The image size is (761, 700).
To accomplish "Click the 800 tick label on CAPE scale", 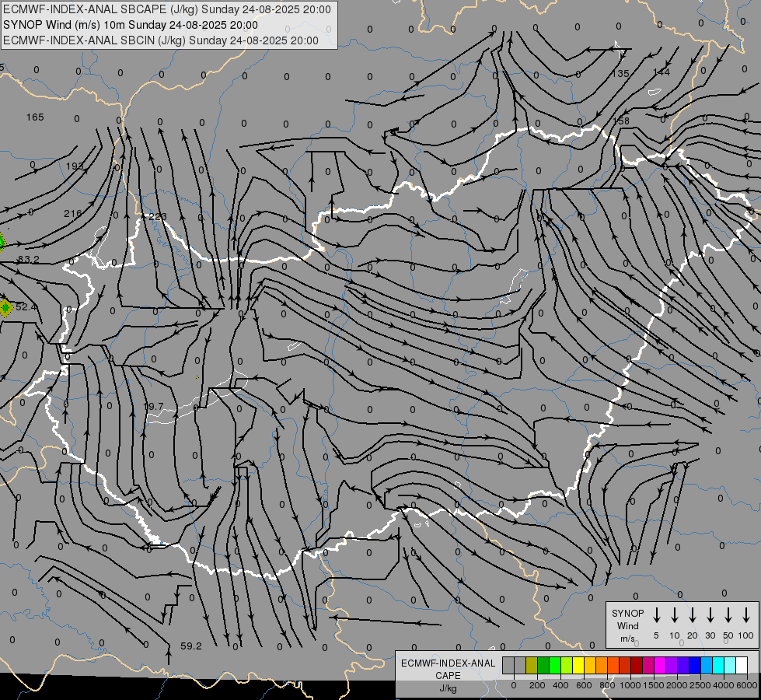I will (607, 685).
